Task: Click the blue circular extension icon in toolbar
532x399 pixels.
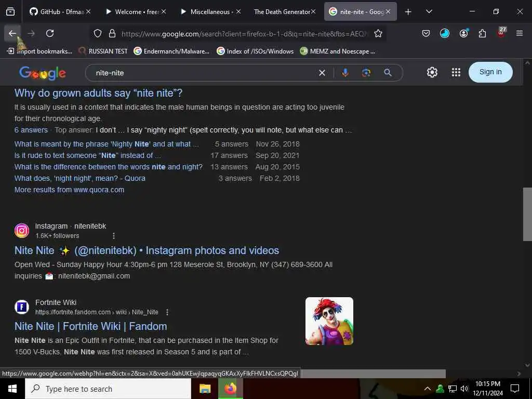Action: pos(445,33)
